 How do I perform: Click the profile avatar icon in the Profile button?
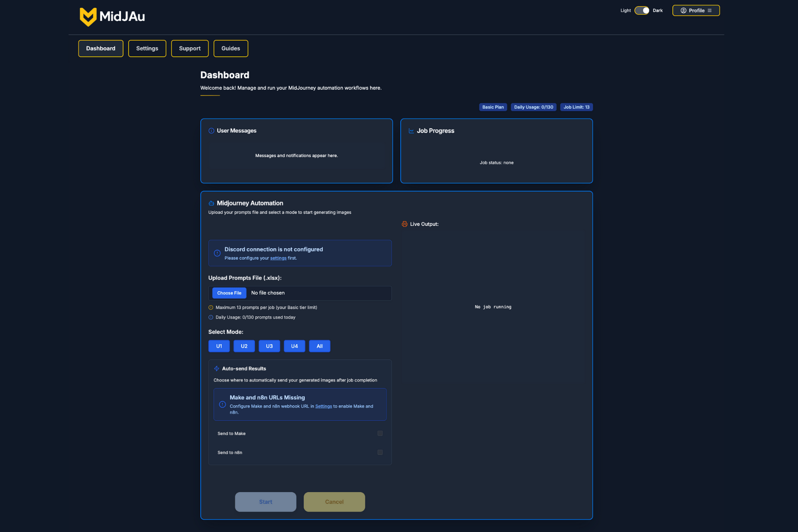coord(684,10)
